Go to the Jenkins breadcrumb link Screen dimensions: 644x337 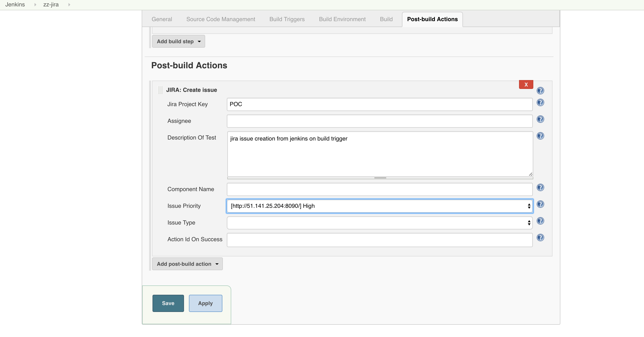coord(15,4)
